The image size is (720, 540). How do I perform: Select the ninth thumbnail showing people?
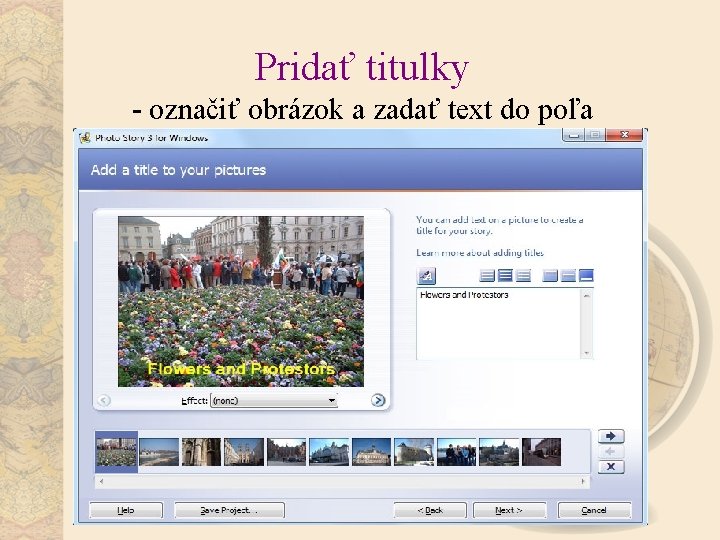click(x=456, y=452)
